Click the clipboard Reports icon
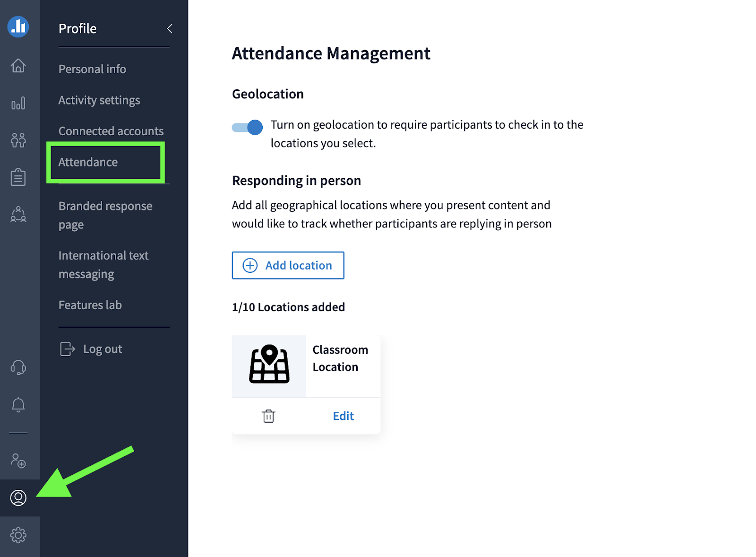The height and width of the screenshot is (557, 756). pyautogui.click(x=18, y=177)
